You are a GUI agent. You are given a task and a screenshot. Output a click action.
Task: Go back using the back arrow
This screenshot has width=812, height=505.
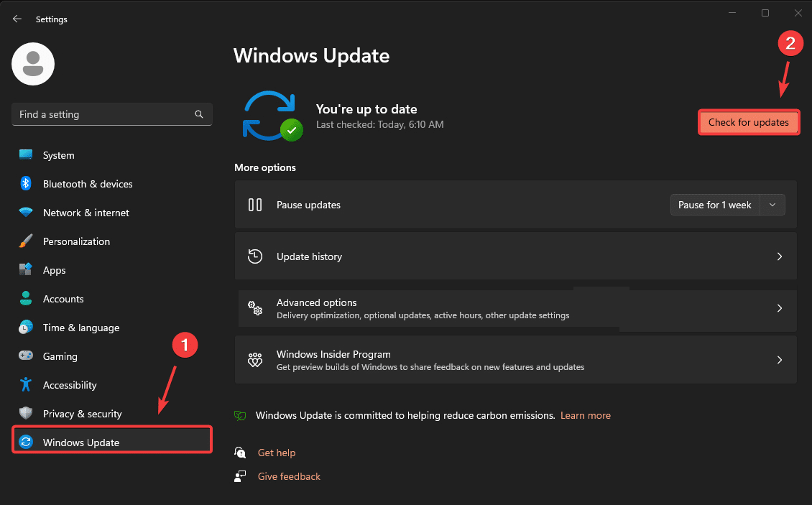pos(17,19)
